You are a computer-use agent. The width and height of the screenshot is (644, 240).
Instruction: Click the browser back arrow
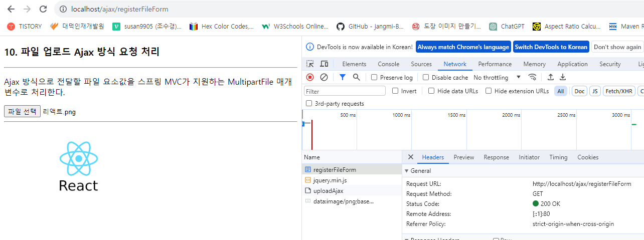tap(11, 9)
